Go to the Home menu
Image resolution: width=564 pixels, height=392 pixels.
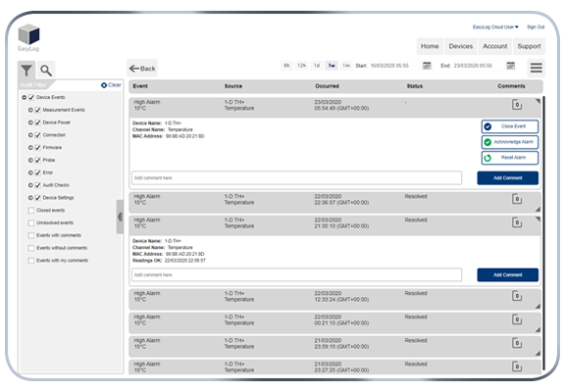coord(430,46)
